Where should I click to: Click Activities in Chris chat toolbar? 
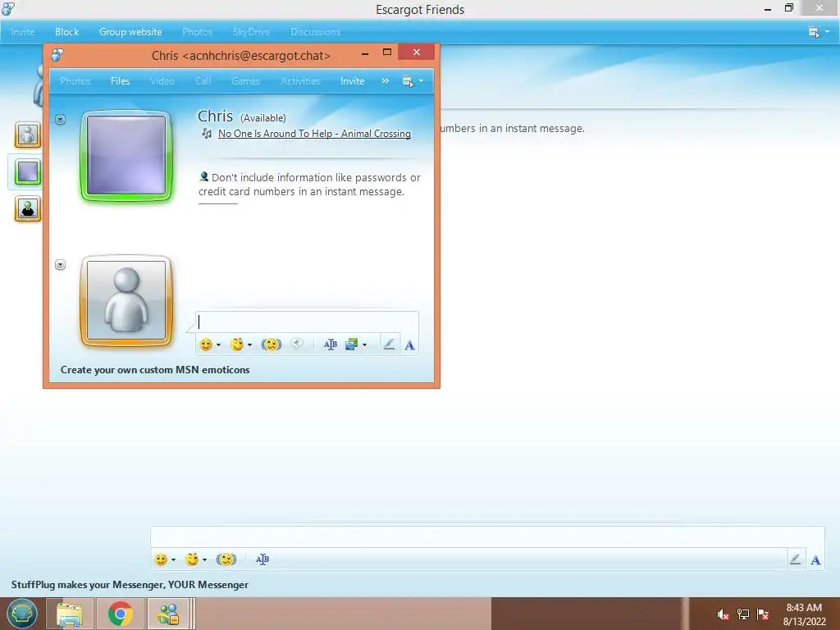300,81
